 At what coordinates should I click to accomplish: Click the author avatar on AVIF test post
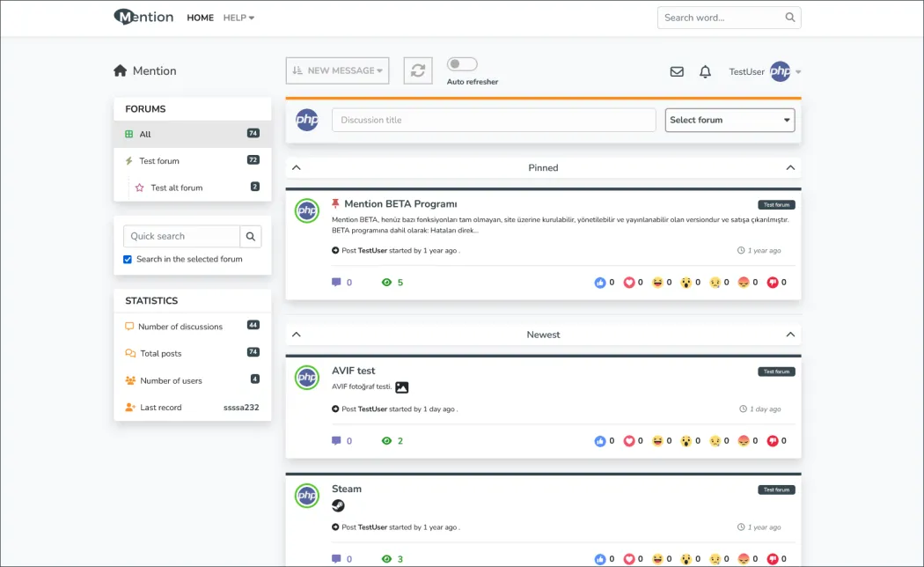[x=307, y=377]
